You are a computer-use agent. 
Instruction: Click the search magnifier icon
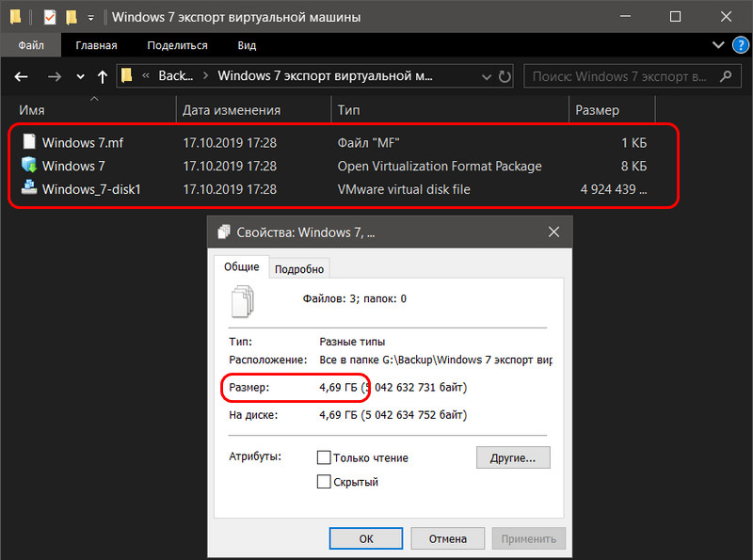point(726,76)
